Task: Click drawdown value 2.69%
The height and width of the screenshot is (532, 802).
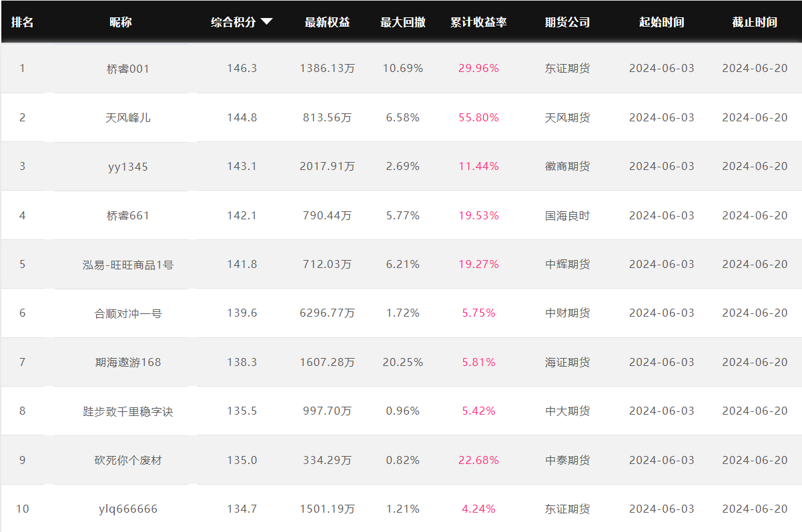Action: point(403,166)
